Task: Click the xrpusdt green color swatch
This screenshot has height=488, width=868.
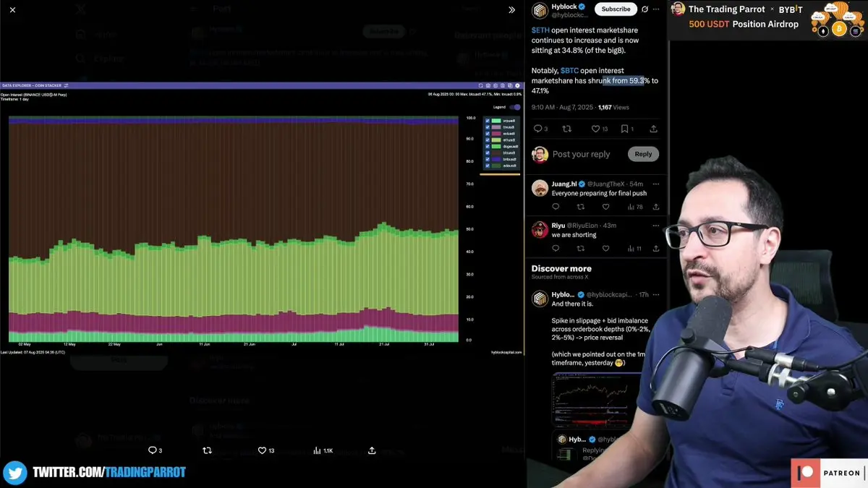Action: click(496, 121)
